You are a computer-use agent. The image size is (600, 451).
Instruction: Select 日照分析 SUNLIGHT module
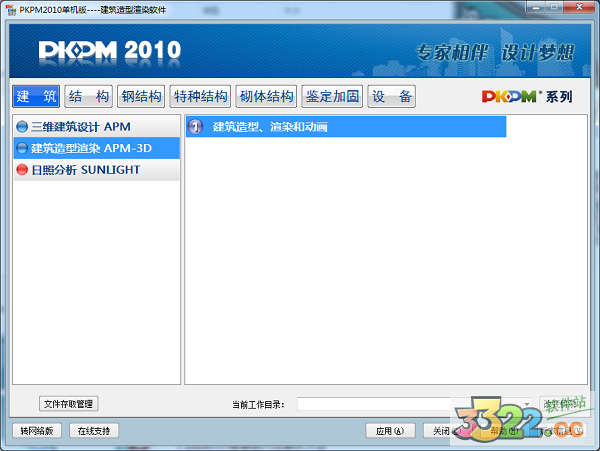point(97,169)
